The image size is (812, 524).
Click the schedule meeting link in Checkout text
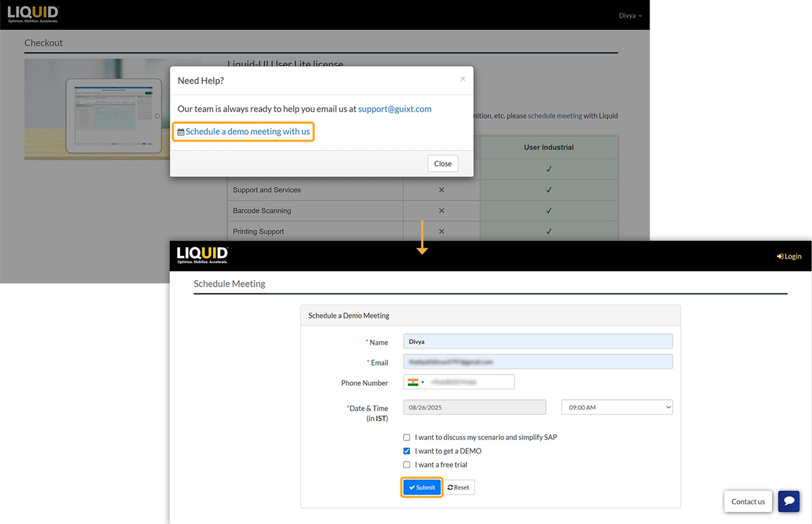click(555, 116)
